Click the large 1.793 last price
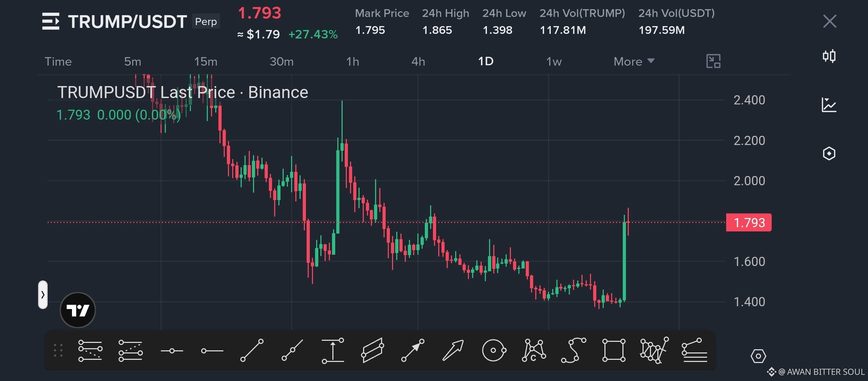Screen dimensions: 868x381 (259, 13)
